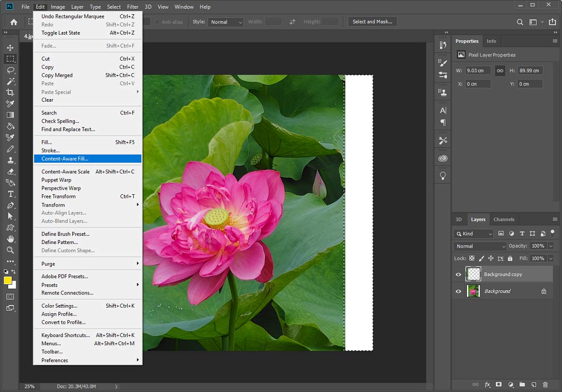Switch to the Channels tab

504,220
